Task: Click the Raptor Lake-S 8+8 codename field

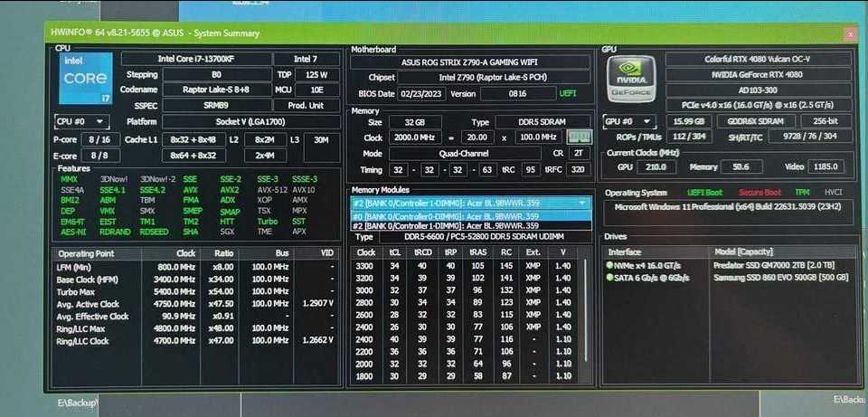Action: click(217, 90)
